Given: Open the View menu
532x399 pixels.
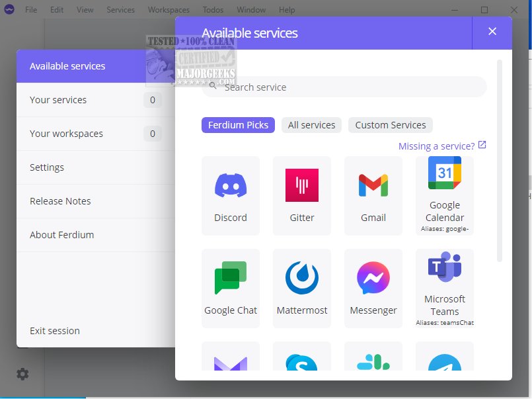Looking at the screenshot, I should tap(85, 10).
